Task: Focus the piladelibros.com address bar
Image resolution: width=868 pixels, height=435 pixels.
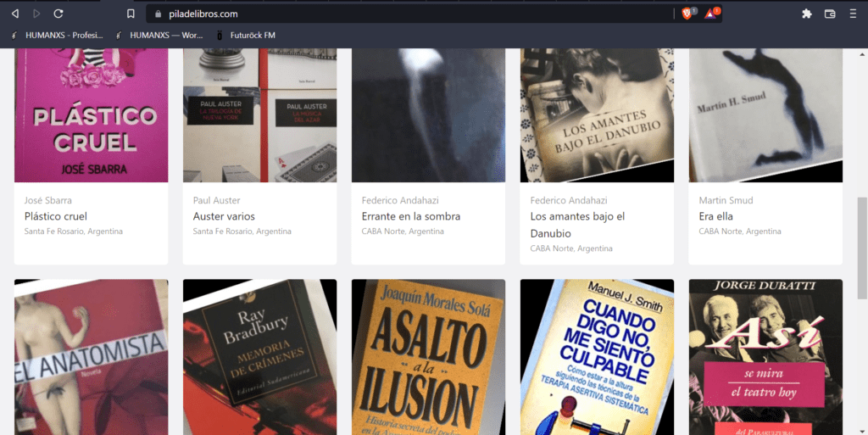Action: [409, 14]
